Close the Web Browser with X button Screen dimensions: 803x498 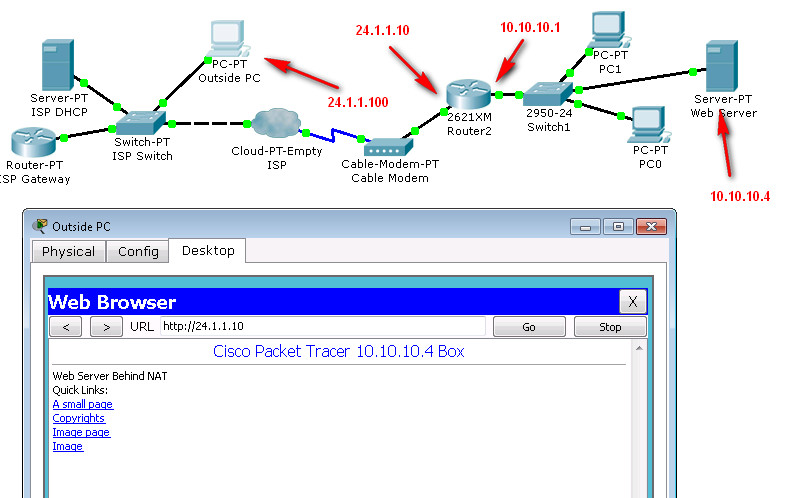[633, 302]
